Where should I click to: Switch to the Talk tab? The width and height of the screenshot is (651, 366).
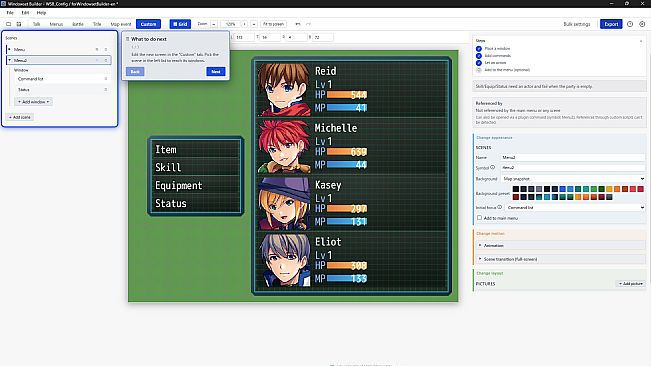point(37,24)
